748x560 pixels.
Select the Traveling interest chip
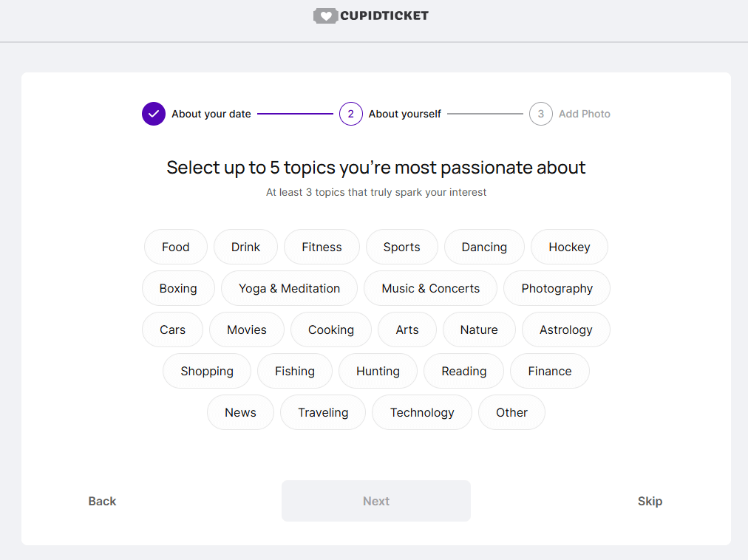[323, 412]
